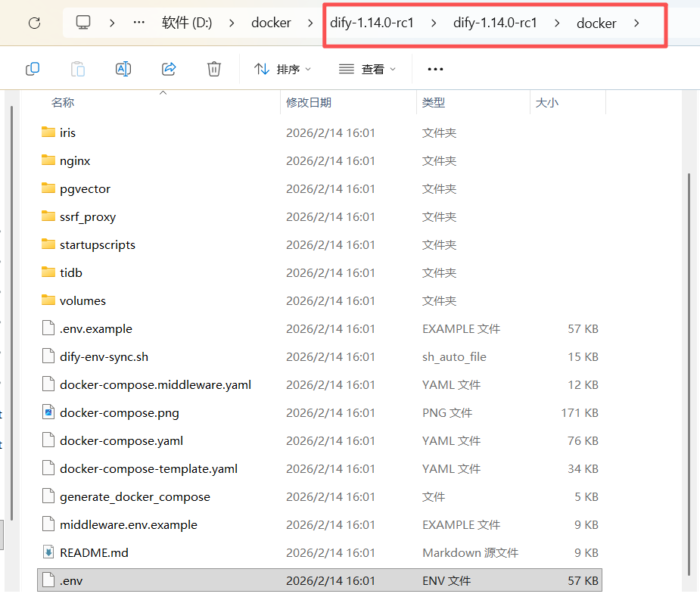
Task: Click the ENV 文件 type text
Action: pos(446,580)
